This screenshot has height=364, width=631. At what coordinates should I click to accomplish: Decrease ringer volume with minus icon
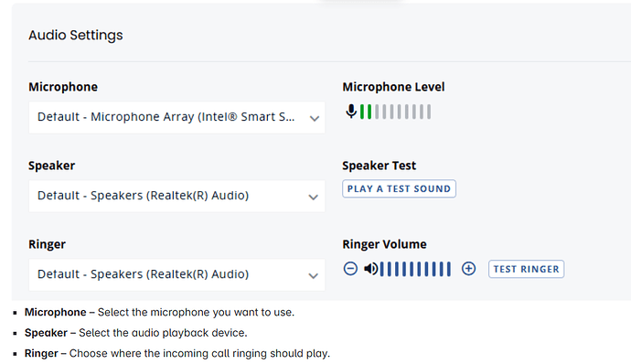350,269
